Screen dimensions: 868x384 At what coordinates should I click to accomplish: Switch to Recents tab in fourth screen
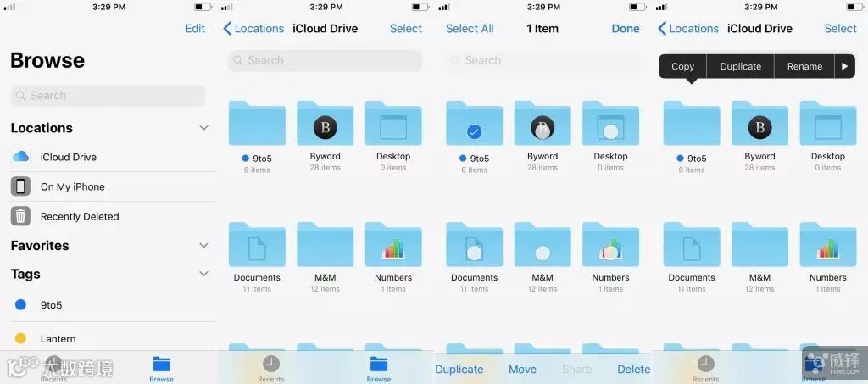tap(705, 369)
